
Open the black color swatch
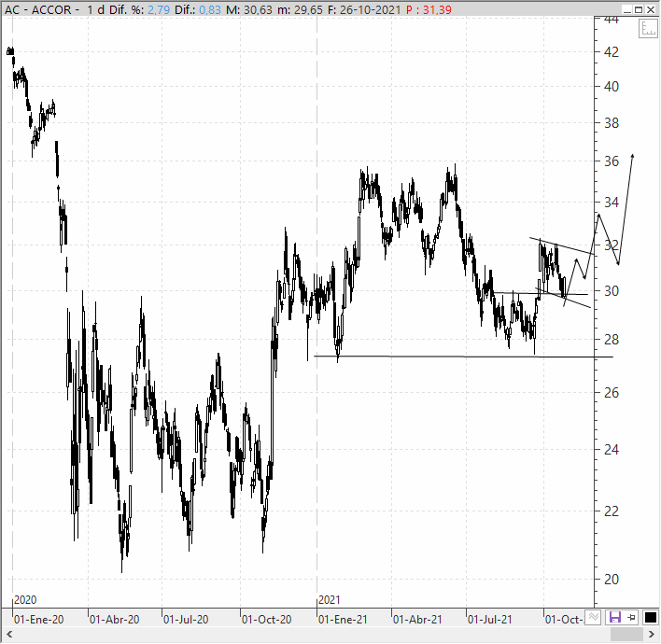point(651,618)
